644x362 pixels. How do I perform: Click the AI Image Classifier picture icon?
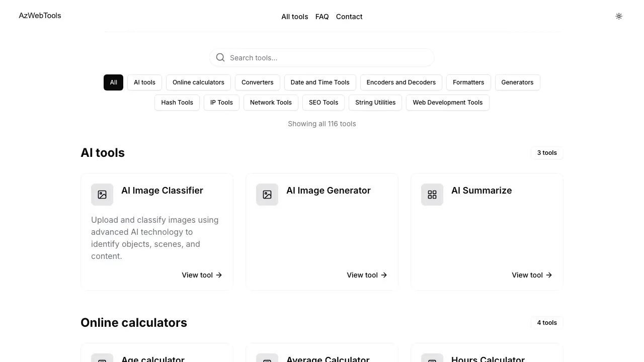tap(102, 194)
